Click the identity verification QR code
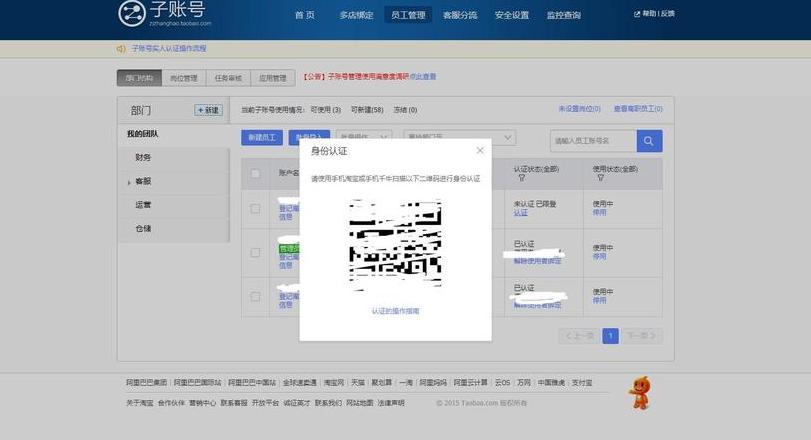The width and height of the screenshot is (811, 440). pos(395,245)
